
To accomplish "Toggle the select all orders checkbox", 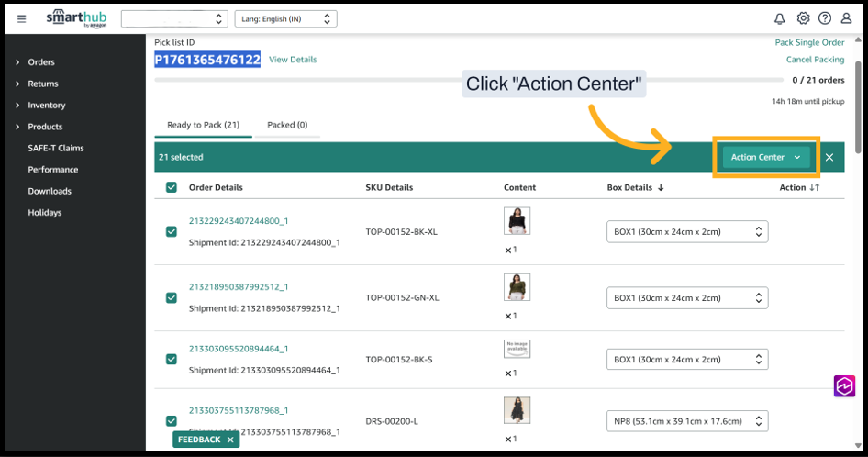I will coord(172,187).
